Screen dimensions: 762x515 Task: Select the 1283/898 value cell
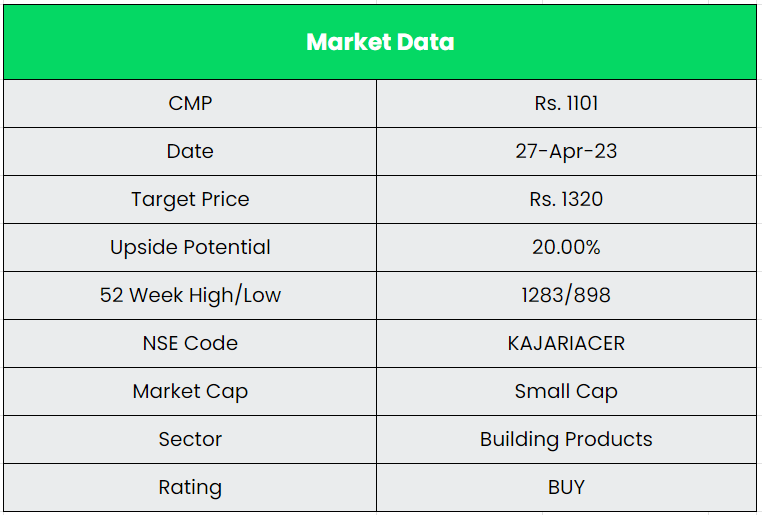tap(566, 295)
